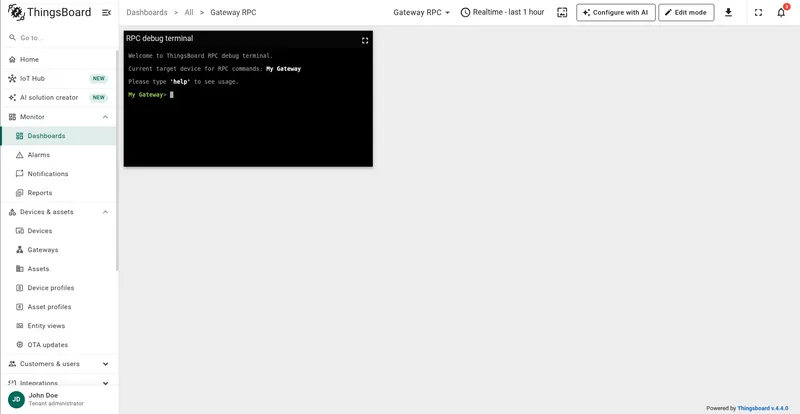
Task: Toggle dashboard fullscreen icon
Action: pos(758,12)
